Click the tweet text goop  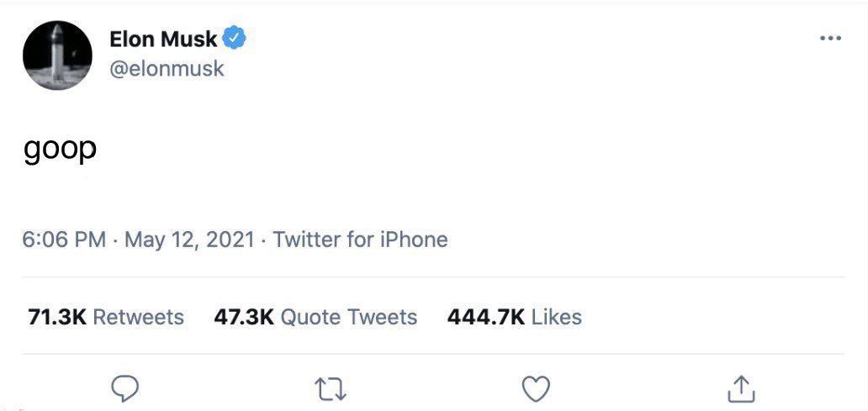60,150
